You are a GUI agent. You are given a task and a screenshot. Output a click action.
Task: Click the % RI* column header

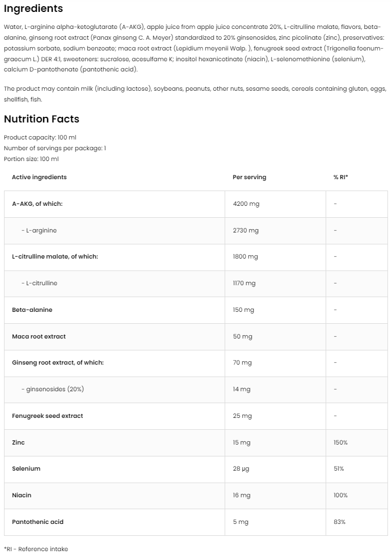340,177
